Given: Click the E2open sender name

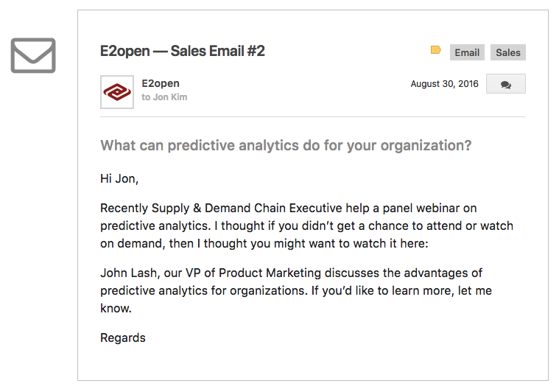Looking at the screenshot, I should (161, 83).
